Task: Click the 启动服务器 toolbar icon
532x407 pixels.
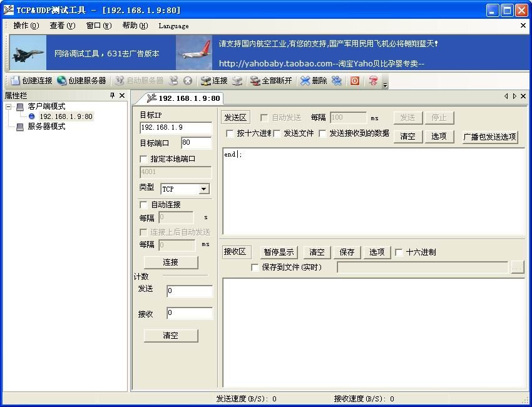Action: [120, 80]
